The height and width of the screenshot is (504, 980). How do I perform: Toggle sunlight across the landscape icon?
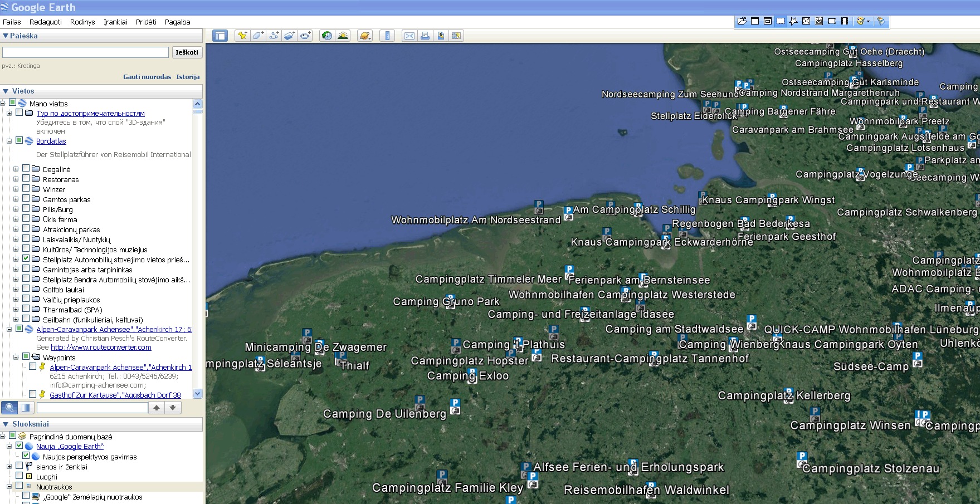[343, 36]
